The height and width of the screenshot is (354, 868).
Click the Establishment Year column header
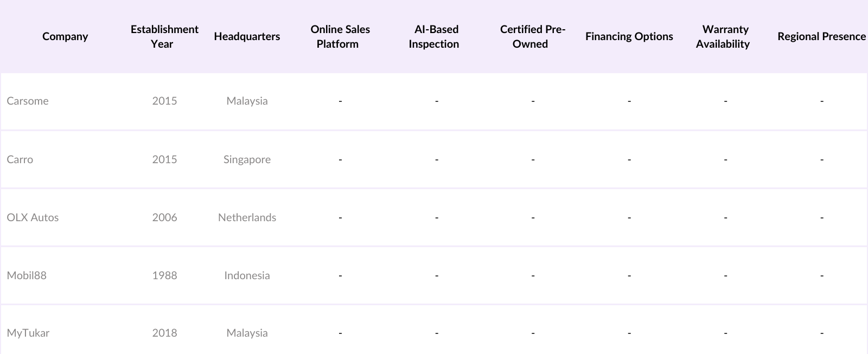click(x=164, y=36)
